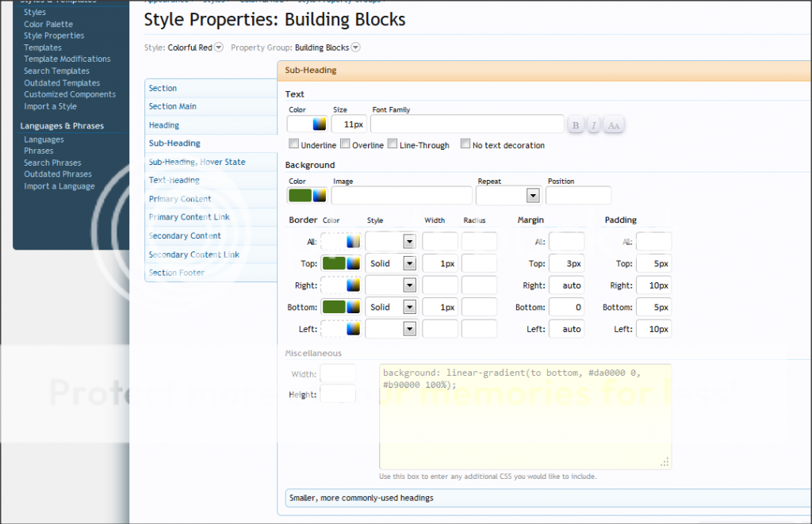Expand the Border Top Style dropdown
The height and width of the screenshot is (524, 812).
point(409,263)
